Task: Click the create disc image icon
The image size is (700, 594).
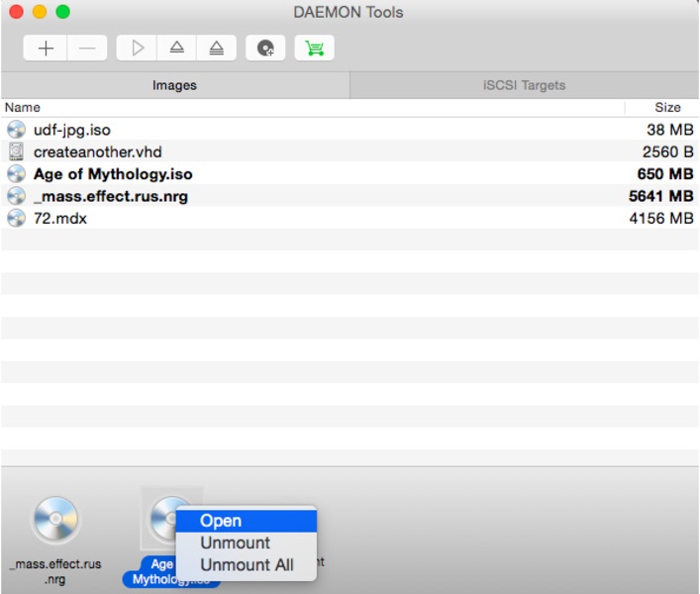Action: [265, 48]
